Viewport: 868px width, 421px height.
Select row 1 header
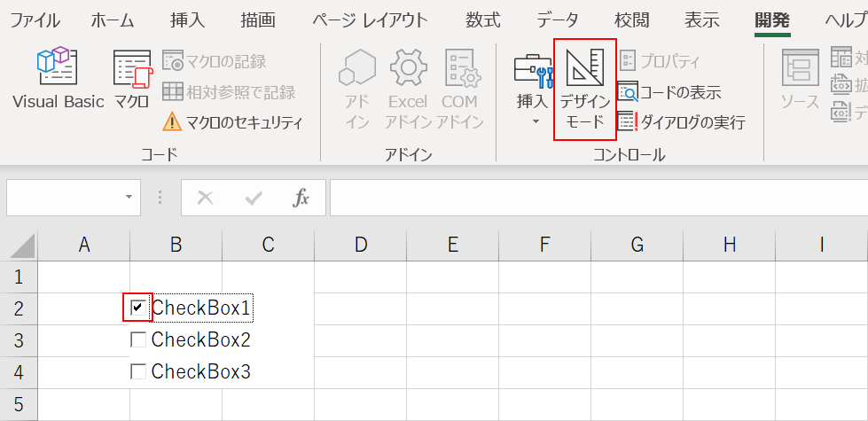tap(19, 277)
